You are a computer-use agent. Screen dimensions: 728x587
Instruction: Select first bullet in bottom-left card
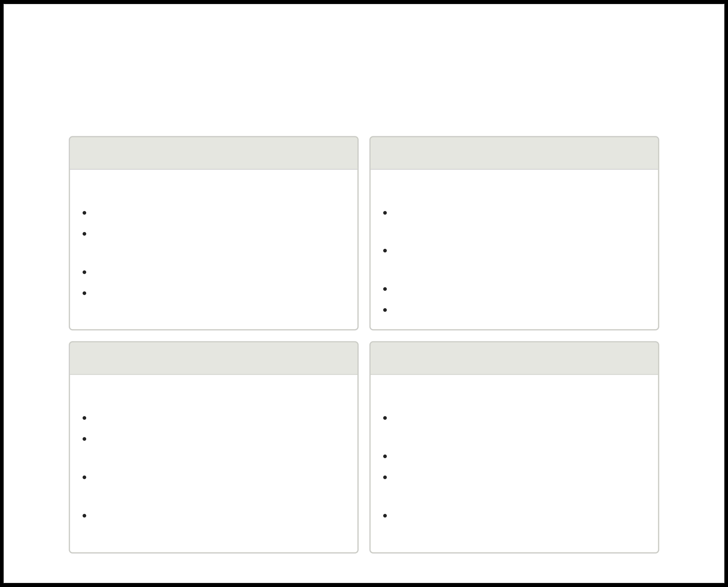click(x=84, y=418)
